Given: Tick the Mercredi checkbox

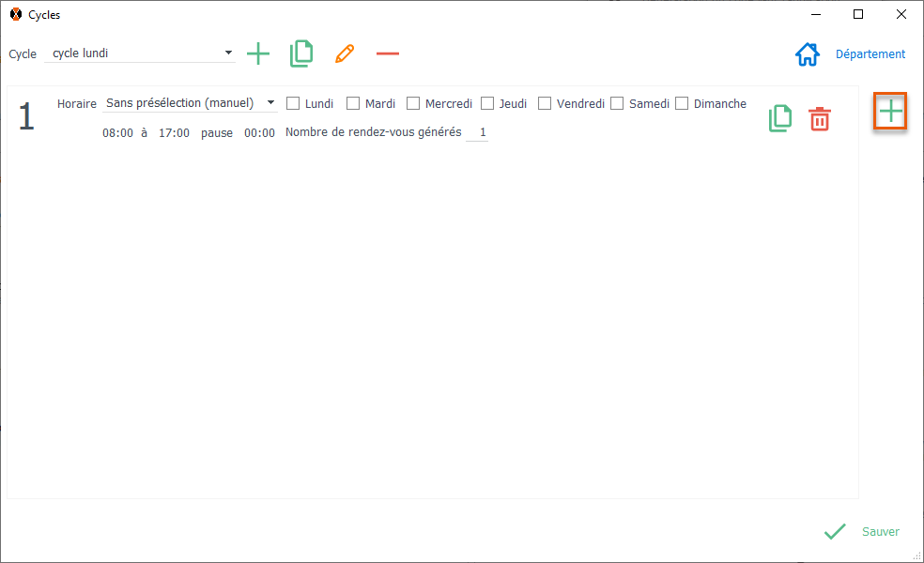Looking at the screenshot, I should [413, 104].
